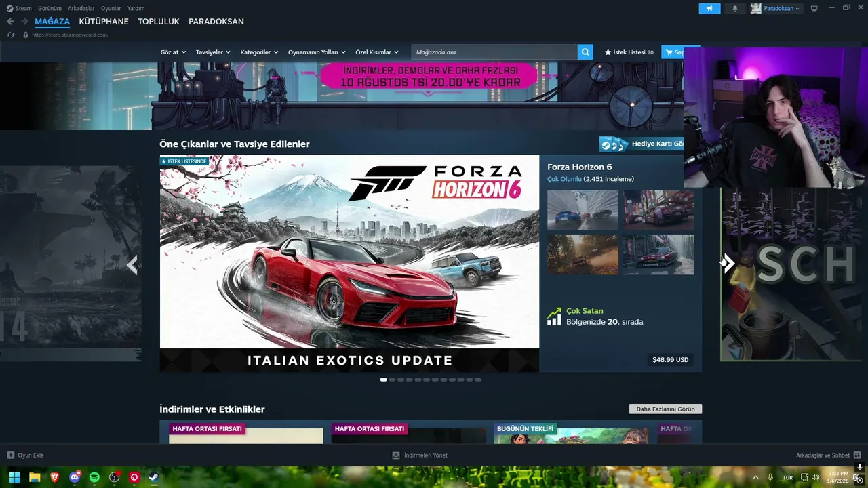Image resolution: width=868 pixels, height=488 pixels.
Task: Open Brave browser from the taskbar
Action: (54, 477)
